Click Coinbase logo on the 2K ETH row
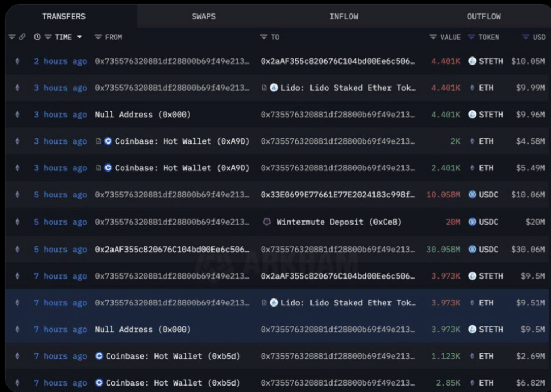The height and width of the screenshot is (392, 551). (x=108, y=141)
